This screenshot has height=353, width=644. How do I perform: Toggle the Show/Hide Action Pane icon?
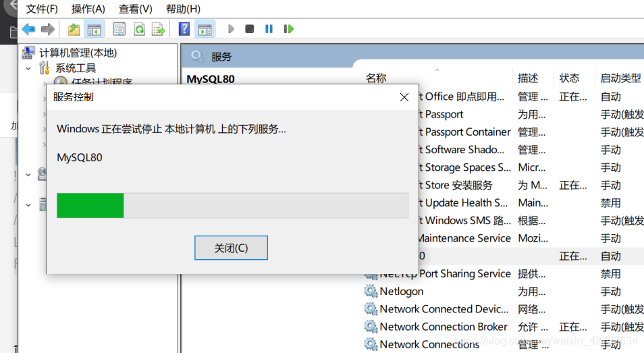click(205, 29)
